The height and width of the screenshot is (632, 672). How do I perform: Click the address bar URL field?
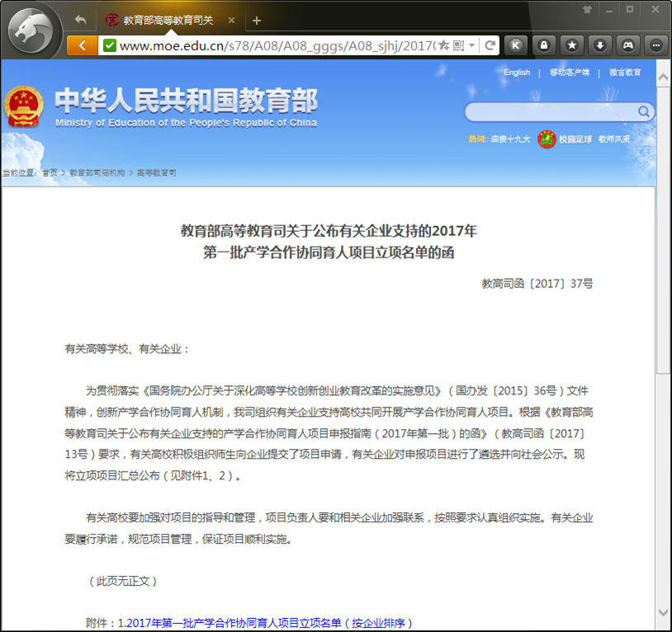(x=277, y=45)
